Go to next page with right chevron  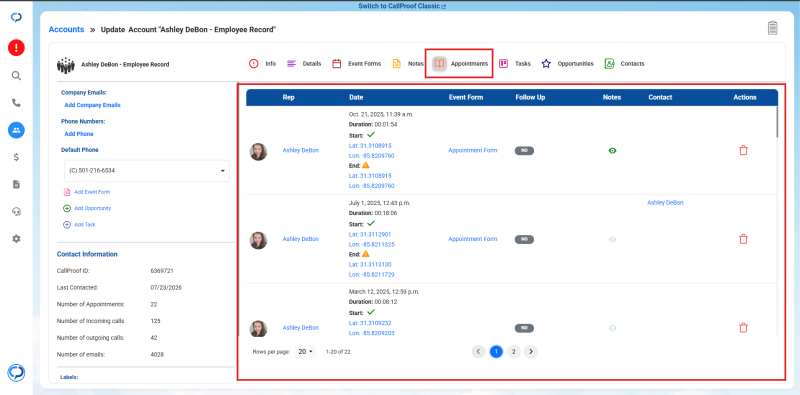(531, 352)
